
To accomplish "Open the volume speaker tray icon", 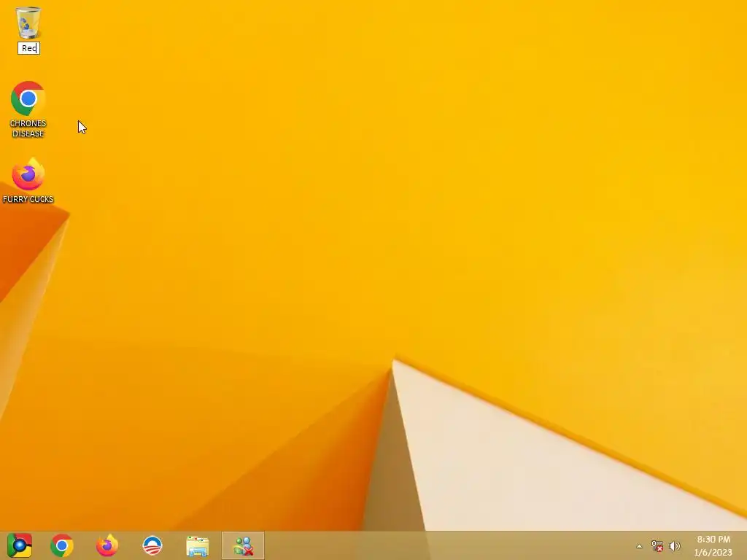I will coord(674,546).
